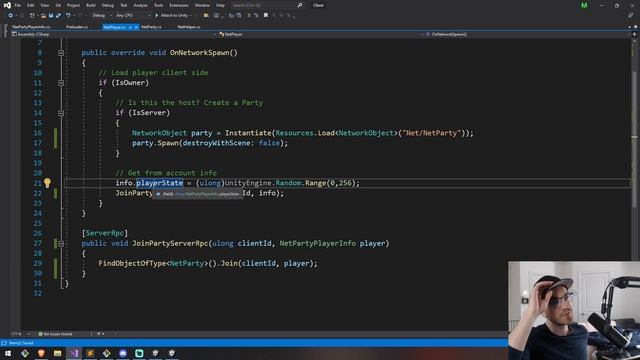Open the Tools menu

158,5
